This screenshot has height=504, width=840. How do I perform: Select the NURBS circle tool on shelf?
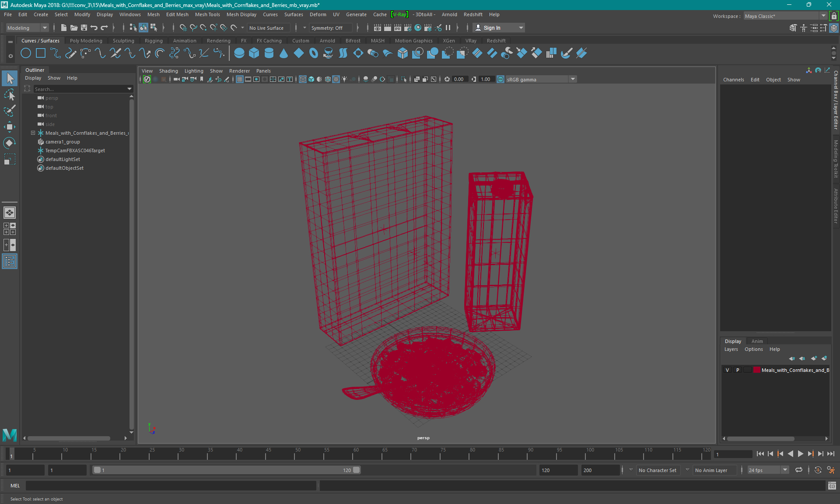(x=26, y=53)
